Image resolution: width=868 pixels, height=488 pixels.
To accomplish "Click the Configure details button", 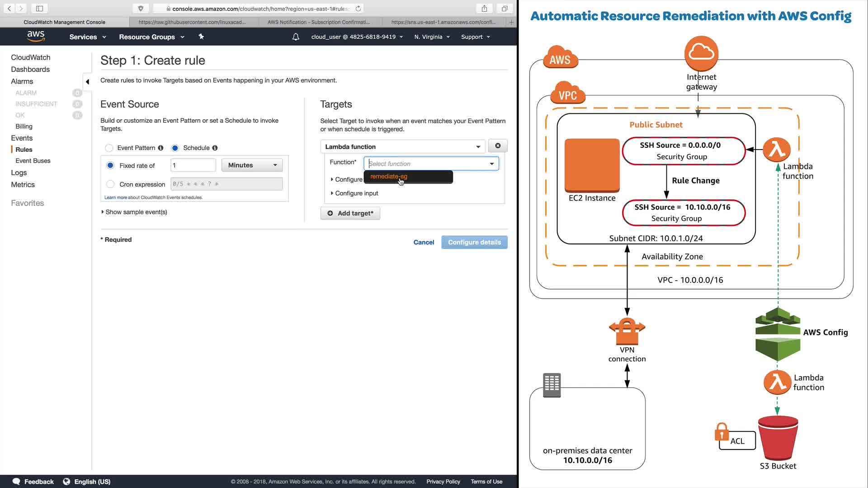I will [474, 242].
